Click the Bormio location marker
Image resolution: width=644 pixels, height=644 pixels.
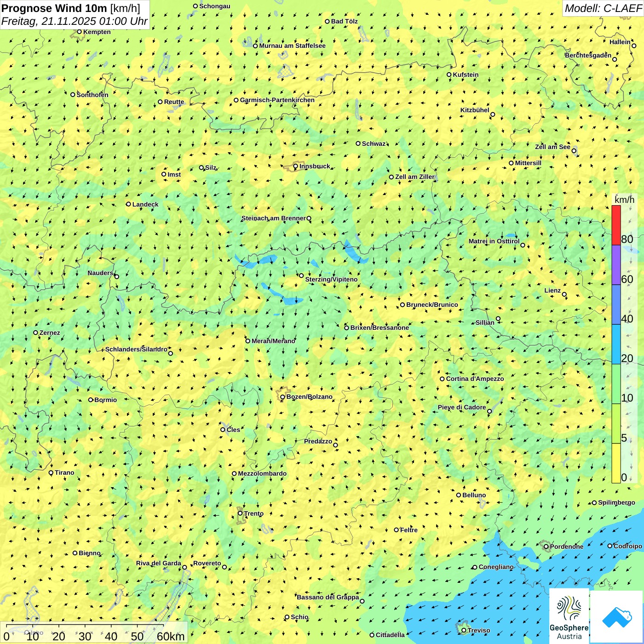pos(91,400)
